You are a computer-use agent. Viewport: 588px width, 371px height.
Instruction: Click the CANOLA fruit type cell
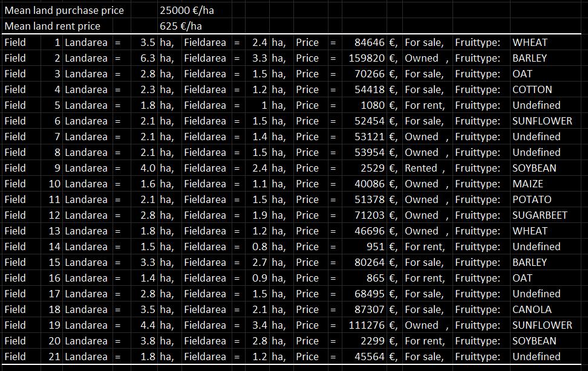[532, 309]
